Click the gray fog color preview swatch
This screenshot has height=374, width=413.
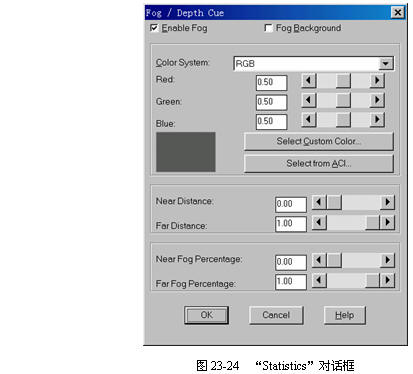pyautogui.click(x=186, y=152)
